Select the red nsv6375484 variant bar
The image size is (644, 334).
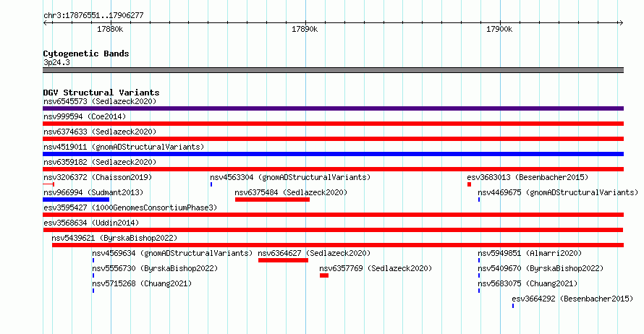click(x=272, y=200)
